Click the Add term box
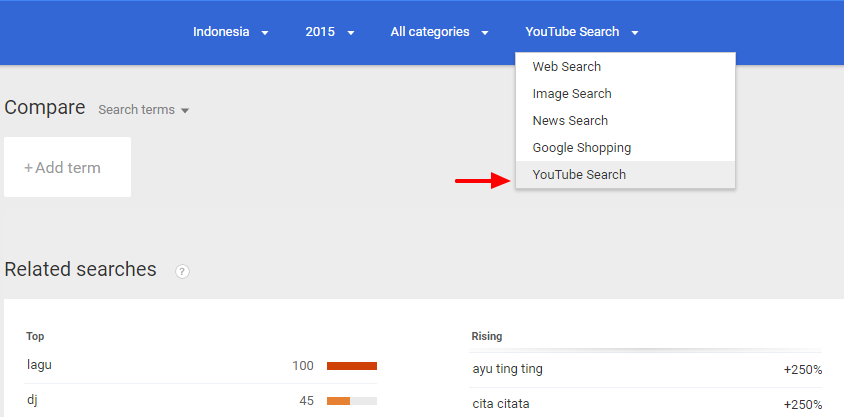Screen dimensions: 844x417 click(x=67, y=167)
